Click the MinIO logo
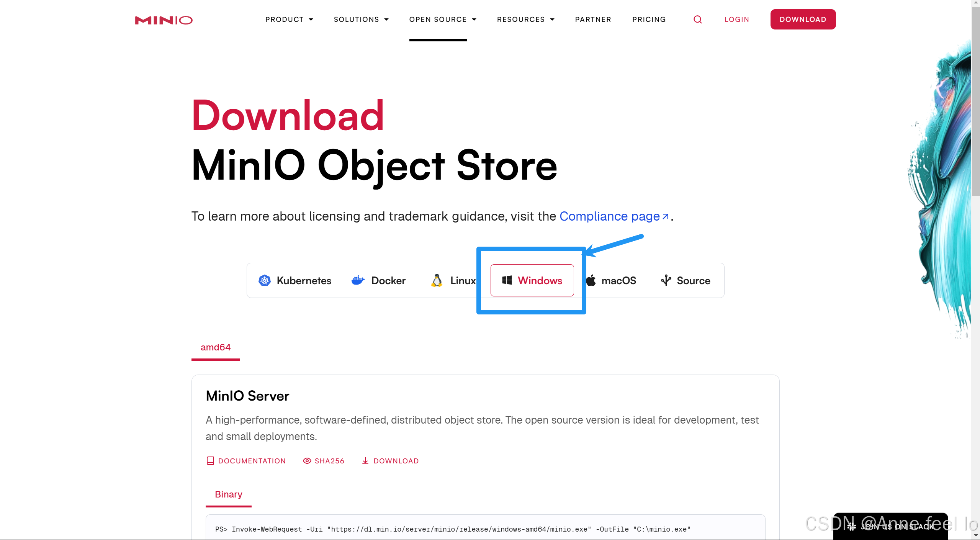The height and width of the screenshot is (540, 980). click(164, 20)
